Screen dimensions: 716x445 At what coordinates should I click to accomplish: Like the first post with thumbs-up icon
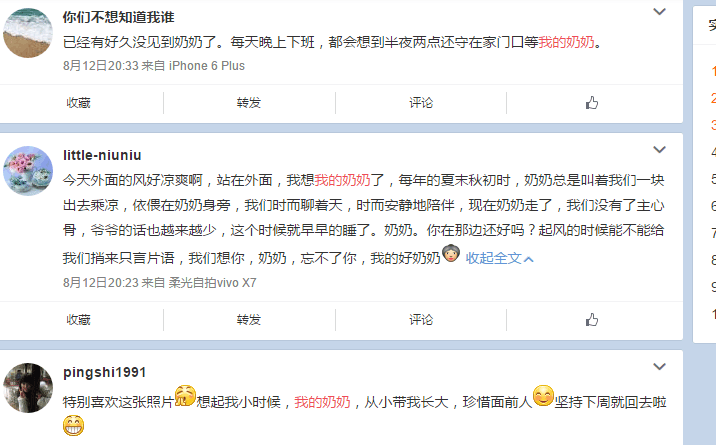tap(592, 103)
